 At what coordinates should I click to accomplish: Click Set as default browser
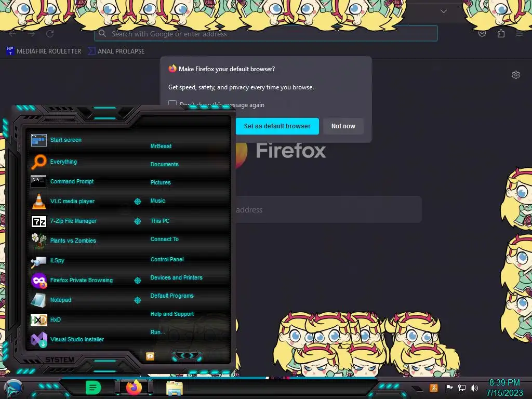click(x=277, y=126)
